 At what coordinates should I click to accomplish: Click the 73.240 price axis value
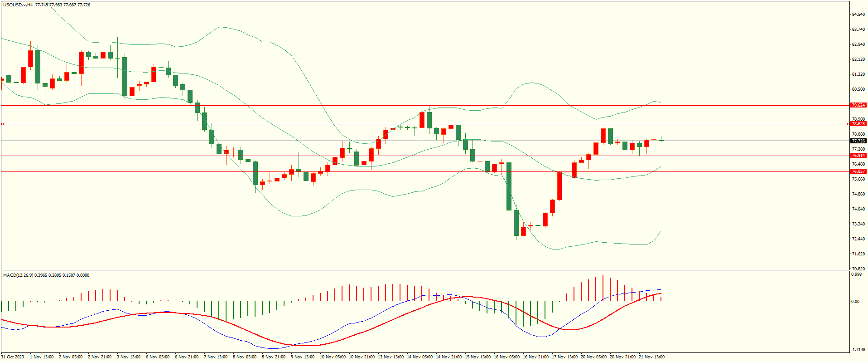pyautogui.click(x=858, y=224)
